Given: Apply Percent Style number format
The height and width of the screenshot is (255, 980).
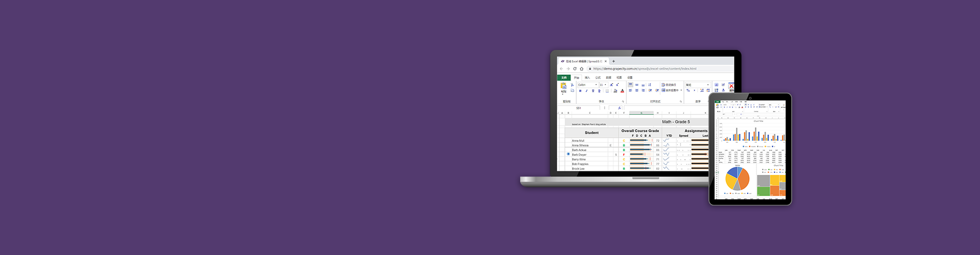Looking at the screenshot, I should (688, 90).
